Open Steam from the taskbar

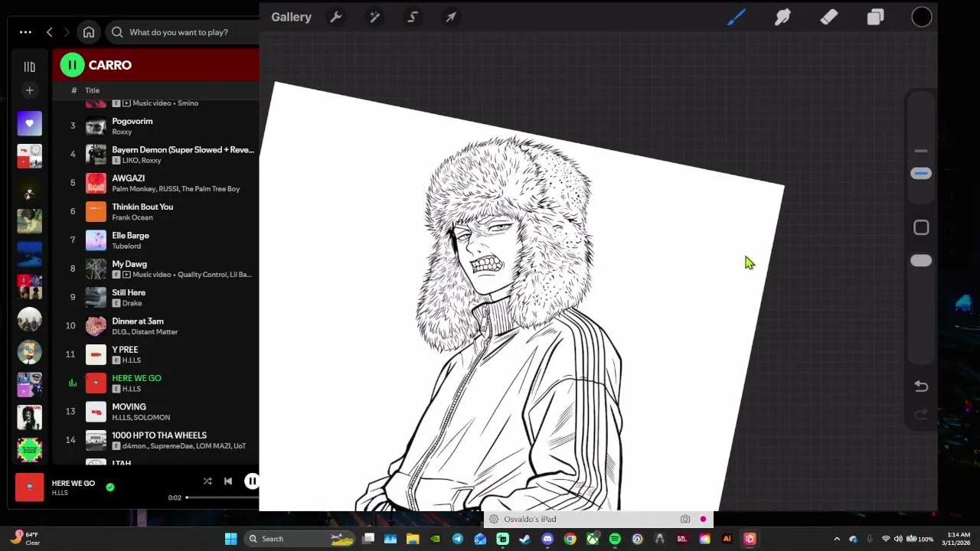tap(524, 539)
